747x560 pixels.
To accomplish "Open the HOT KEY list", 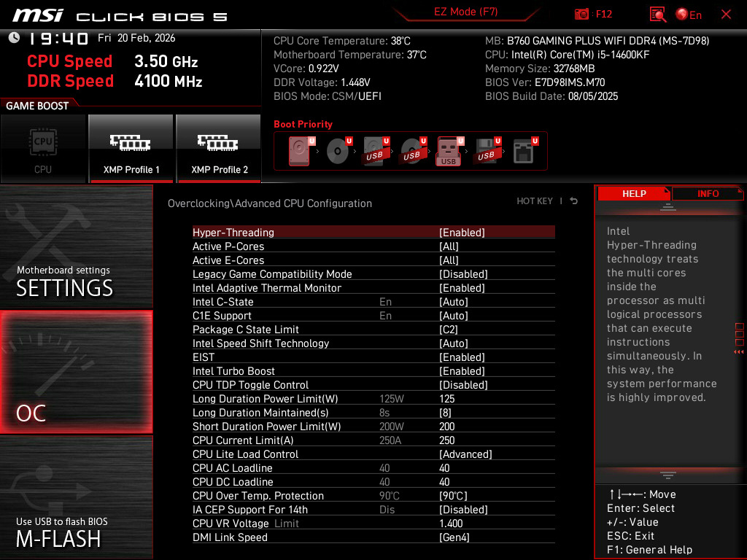I will pyautogui.click(x=535, y=201).
